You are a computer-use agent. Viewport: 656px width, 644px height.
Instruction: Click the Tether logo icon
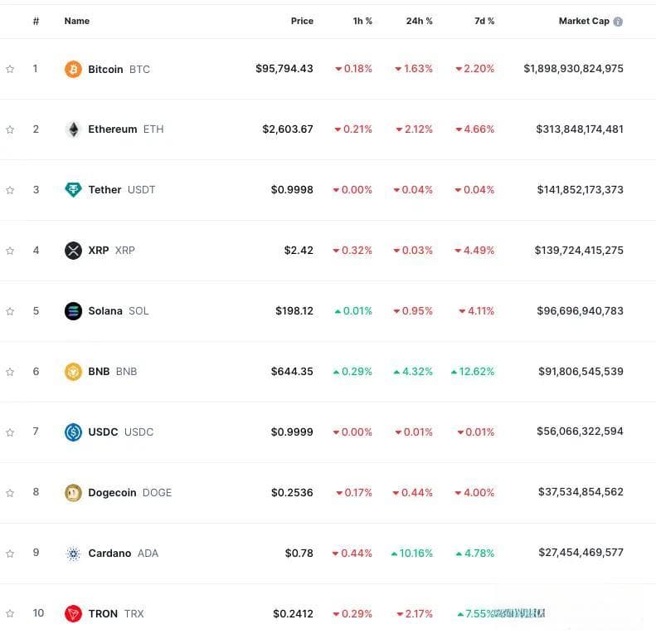pyautogui.click(x=73, y=190)
